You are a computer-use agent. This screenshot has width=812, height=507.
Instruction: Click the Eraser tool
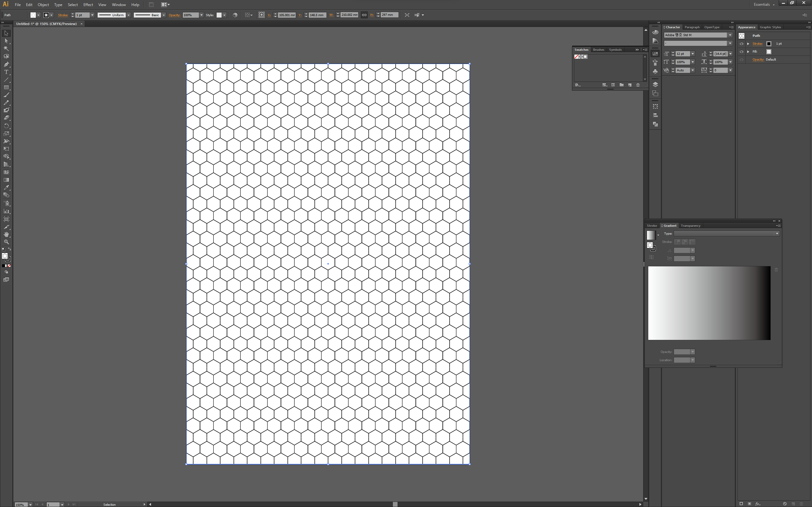click(6, 118)
